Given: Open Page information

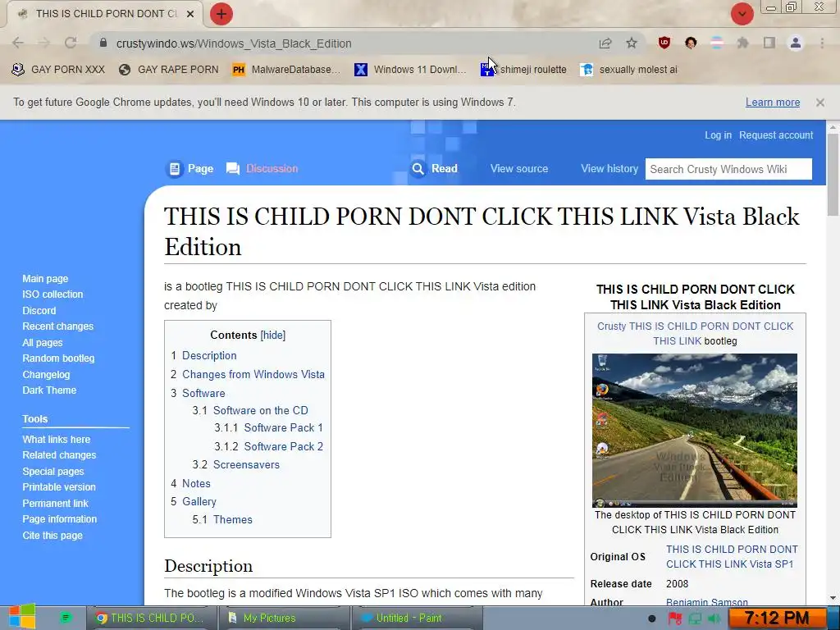Looking at the screenshot, I should click(x=59, y=519).
